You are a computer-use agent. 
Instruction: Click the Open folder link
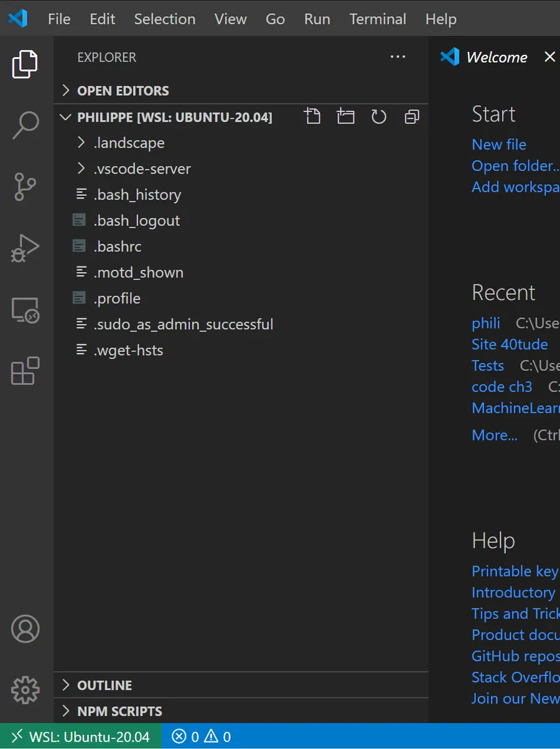pyautogui.click(x=515, y=166)
